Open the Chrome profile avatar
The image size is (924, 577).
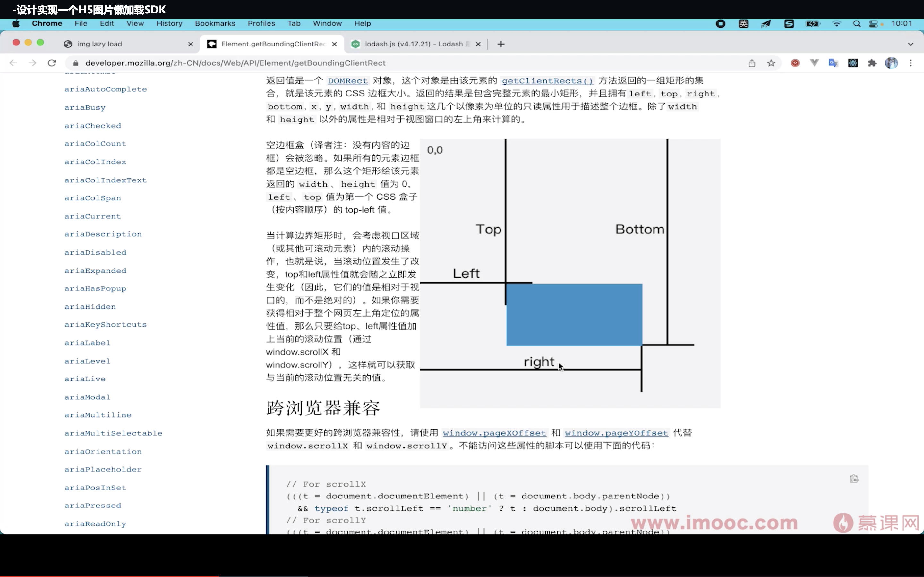[x=892, y=63]
